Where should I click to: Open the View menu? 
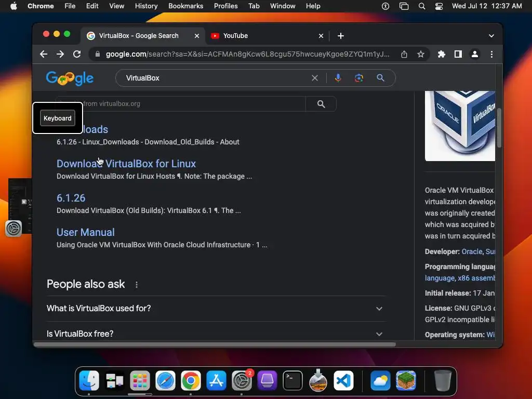(116, 6)
